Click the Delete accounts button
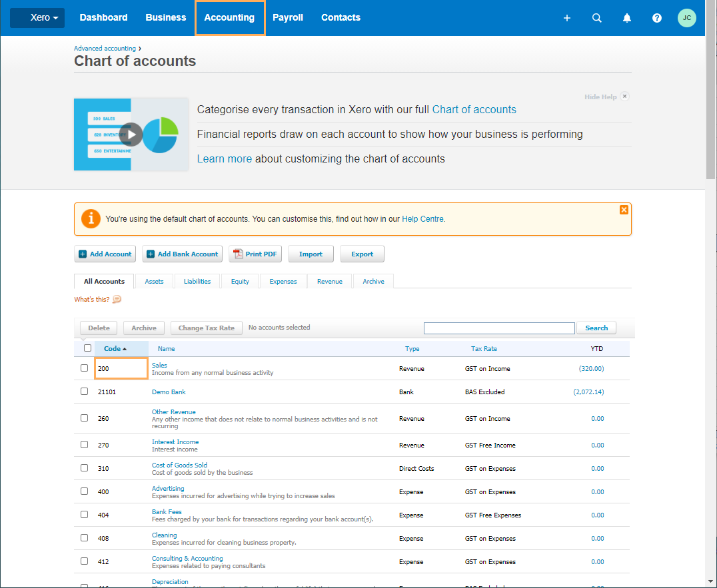717x588 pixels. pos(99,328)
